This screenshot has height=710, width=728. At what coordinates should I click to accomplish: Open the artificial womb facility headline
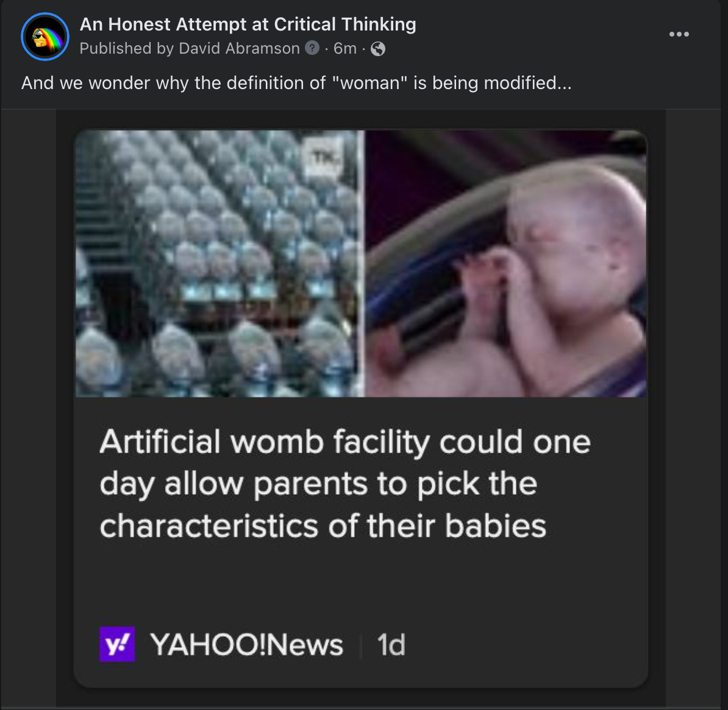[x=345, y=483]
